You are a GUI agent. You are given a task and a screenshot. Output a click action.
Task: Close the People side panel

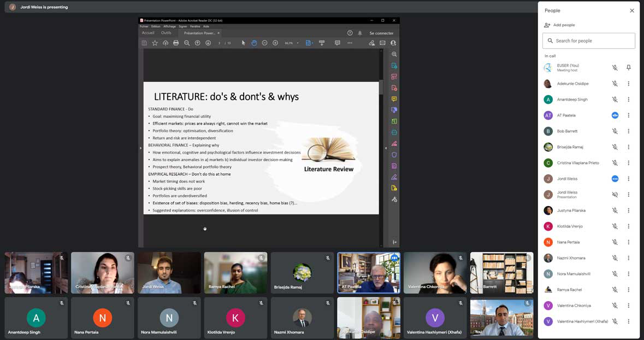point(632,10)
